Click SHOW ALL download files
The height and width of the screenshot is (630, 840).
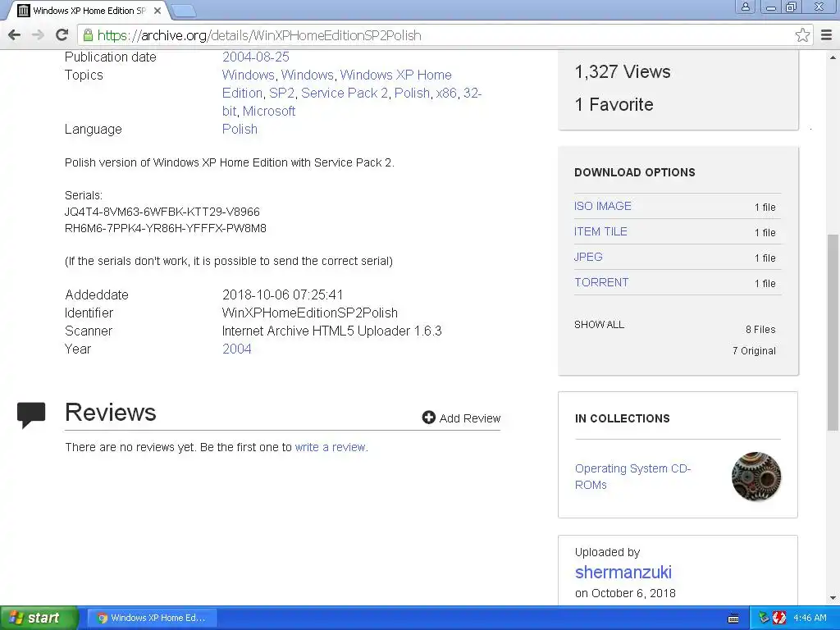pos(599,325)
